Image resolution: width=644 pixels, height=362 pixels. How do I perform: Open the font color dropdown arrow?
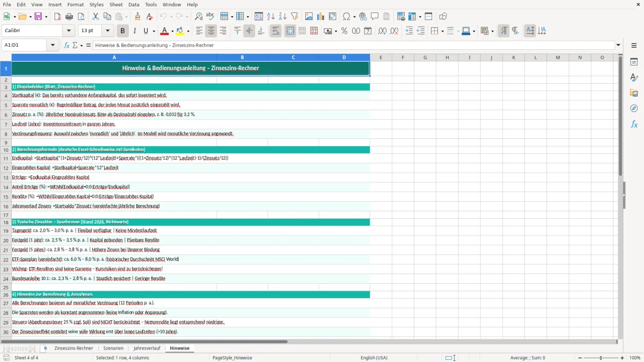173,31
